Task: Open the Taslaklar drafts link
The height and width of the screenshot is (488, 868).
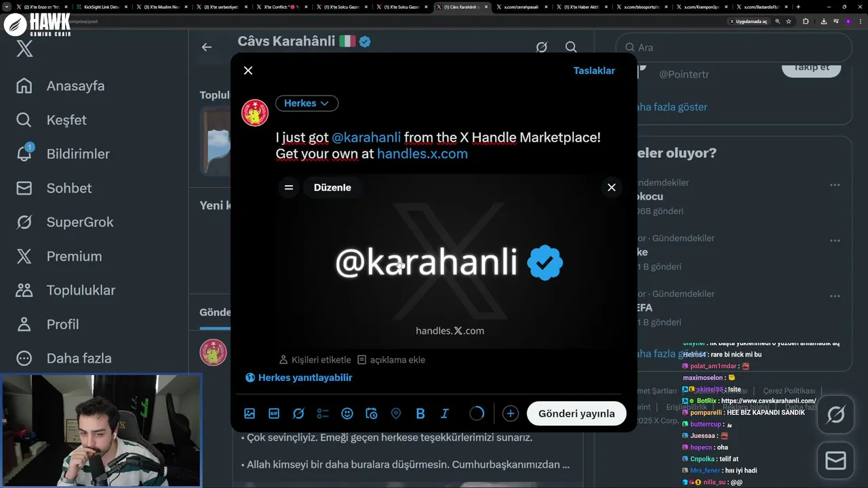Action: (594, 70)
